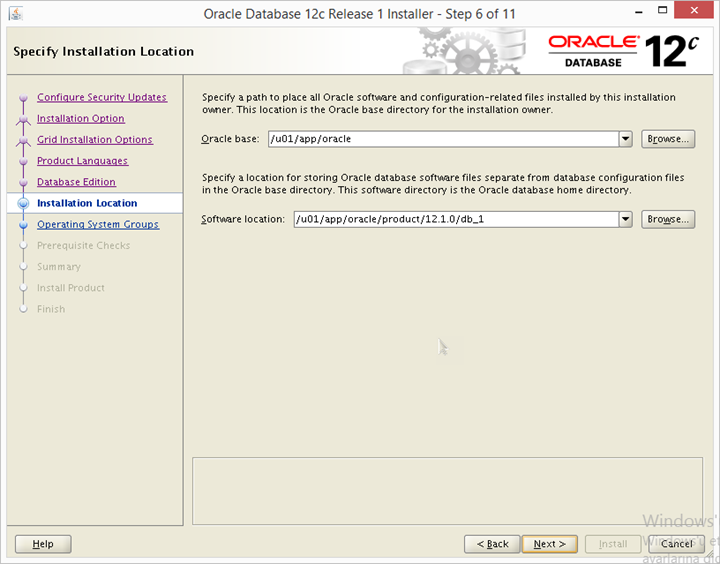Click into the Oracle base path field
The height and width of the screenshot is (564, 720).
pos(444,139)
